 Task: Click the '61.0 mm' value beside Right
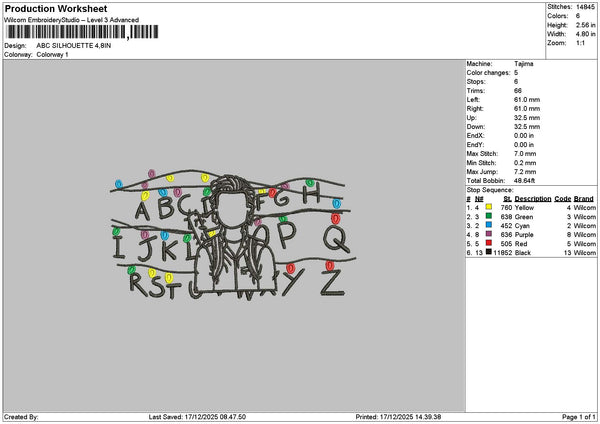point(527,109)
